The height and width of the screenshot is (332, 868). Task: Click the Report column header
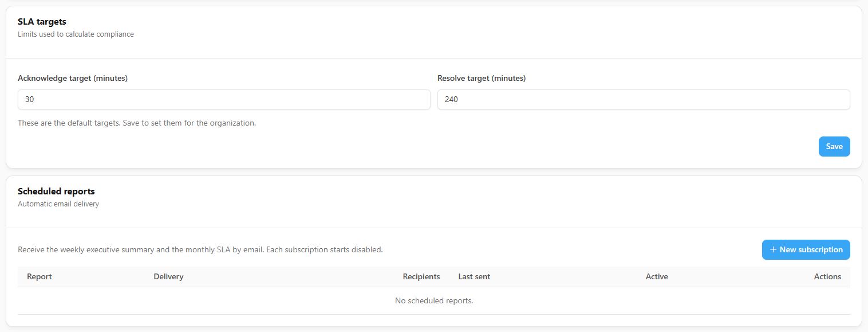(x=40, y=276)
